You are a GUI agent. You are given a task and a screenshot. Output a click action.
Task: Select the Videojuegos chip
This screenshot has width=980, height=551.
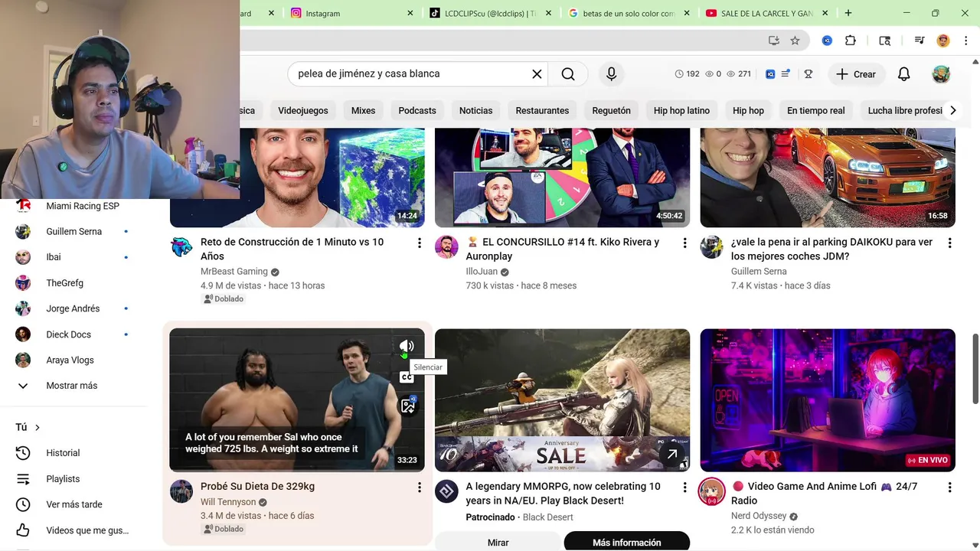point(303,110)
